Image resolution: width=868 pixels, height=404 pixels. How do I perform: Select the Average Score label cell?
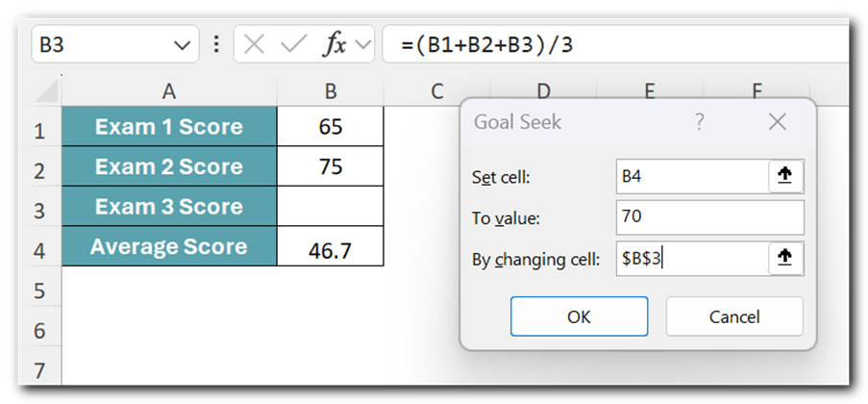(169, 246)
